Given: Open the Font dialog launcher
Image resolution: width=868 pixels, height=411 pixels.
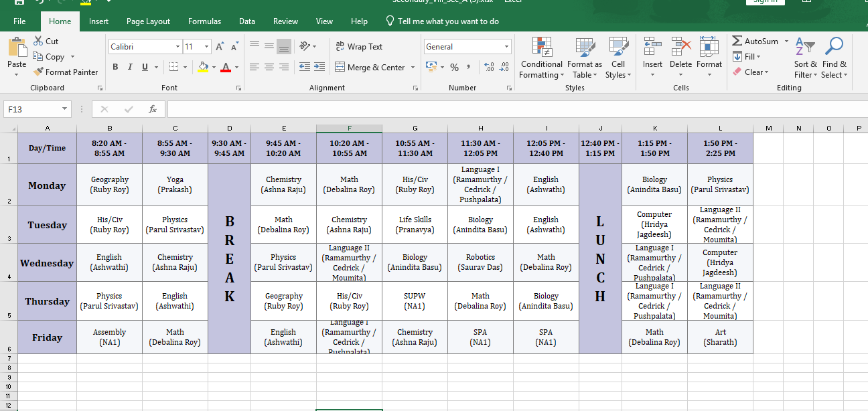Looking at the screenshot, I should 238,88.
